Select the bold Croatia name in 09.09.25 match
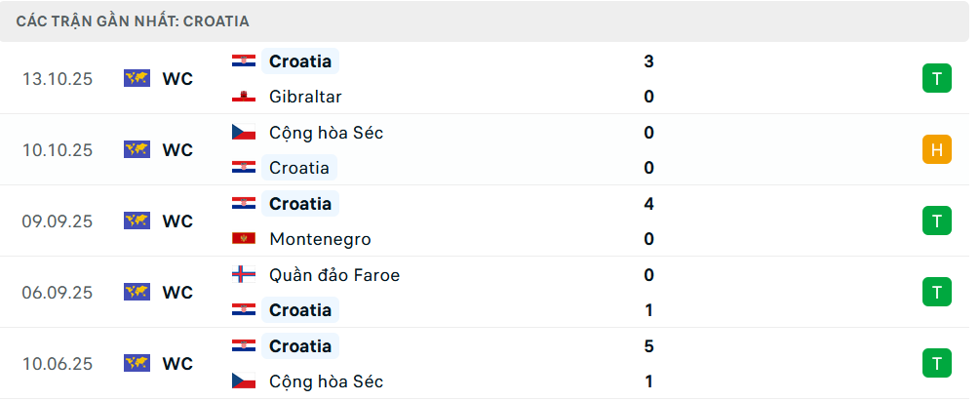This screenshot has width=980, height=401. coord(300,204)
